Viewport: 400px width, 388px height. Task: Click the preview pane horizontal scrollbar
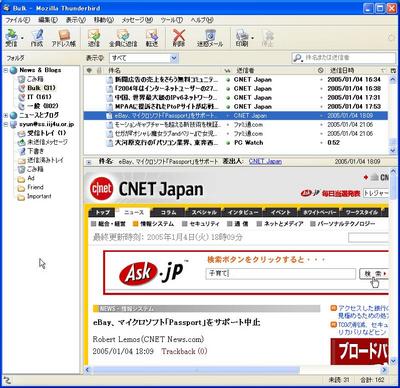(x=196, y=370)
